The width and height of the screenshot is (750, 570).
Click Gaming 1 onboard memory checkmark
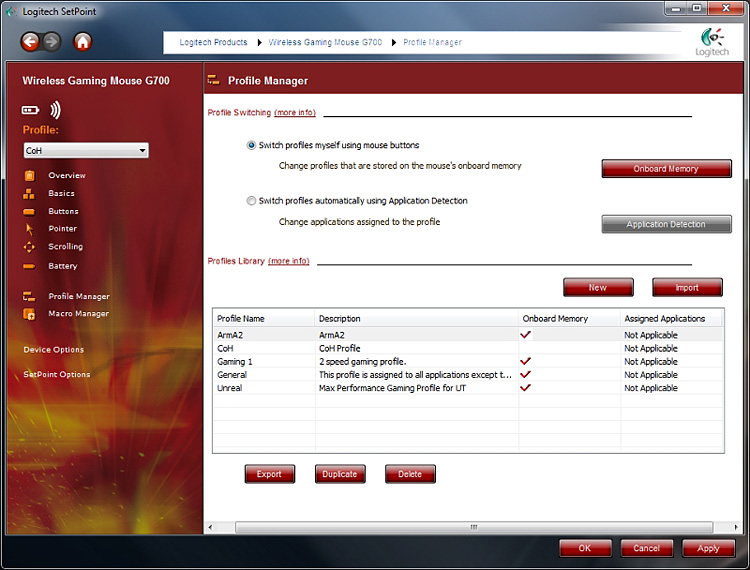[x=525, y=361]
